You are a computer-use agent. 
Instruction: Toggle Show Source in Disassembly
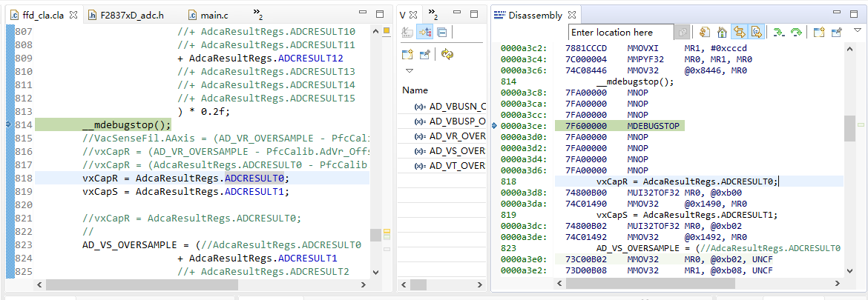point(757,32)
